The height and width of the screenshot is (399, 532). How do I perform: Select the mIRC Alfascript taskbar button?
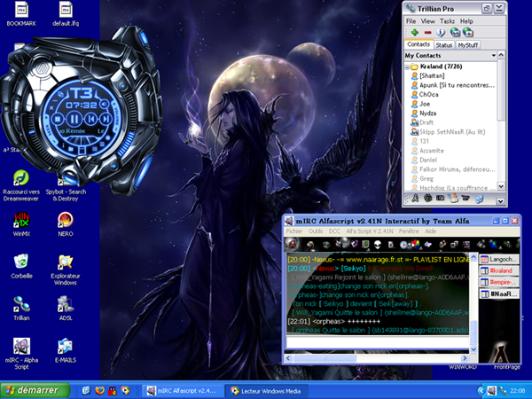coord(183,391)
